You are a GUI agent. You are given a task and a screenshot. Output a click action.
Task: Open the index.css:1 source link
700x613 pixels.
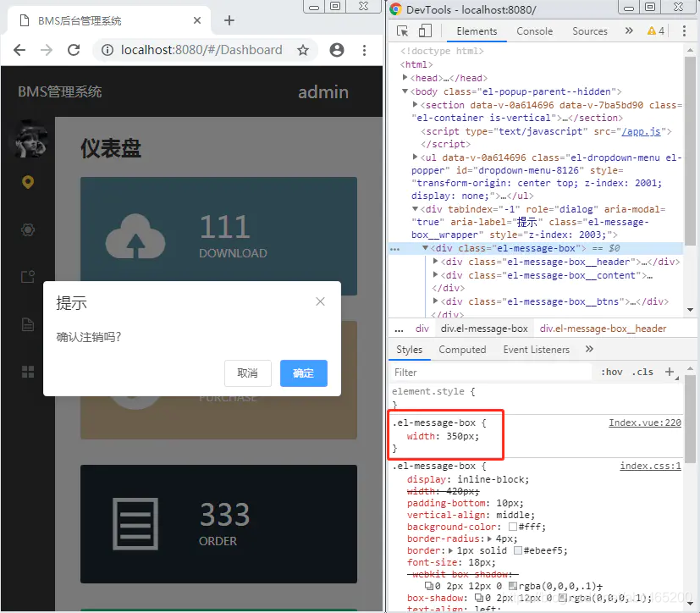click(x=650, y=466)
